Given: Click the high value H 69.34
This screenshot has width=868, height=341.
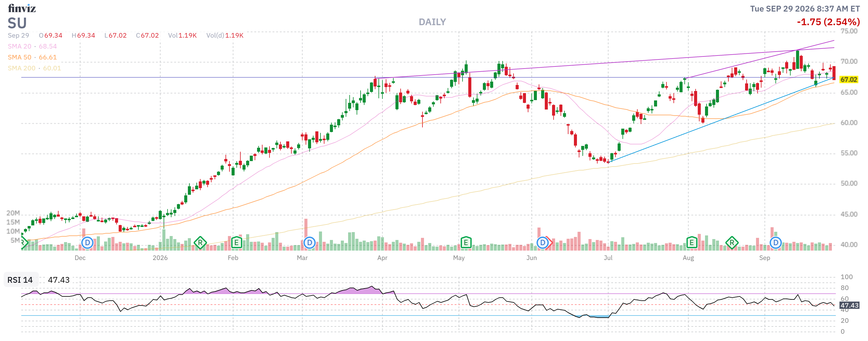Looking at the screenshot, I should (x=83, y=35).
